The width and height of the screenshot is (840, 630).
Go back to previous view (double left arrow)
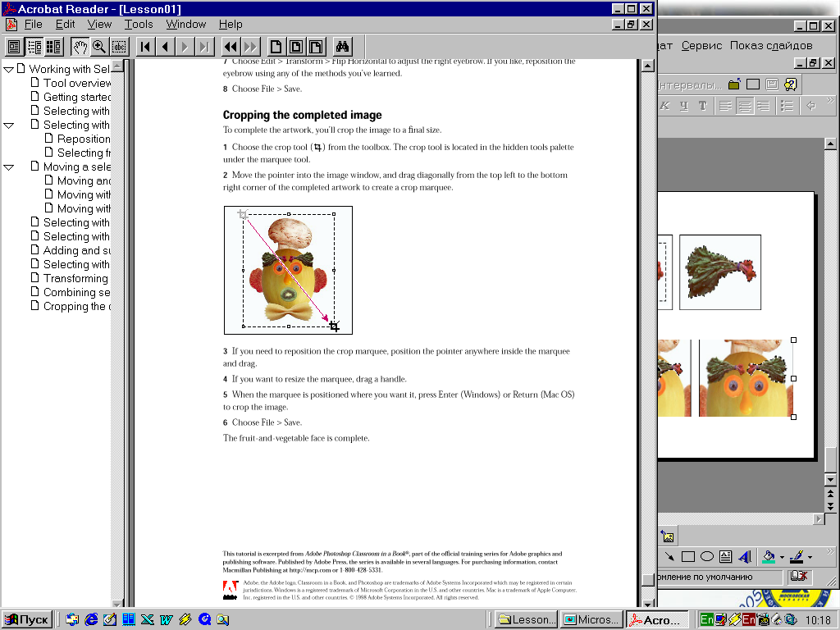coord(231,47)
